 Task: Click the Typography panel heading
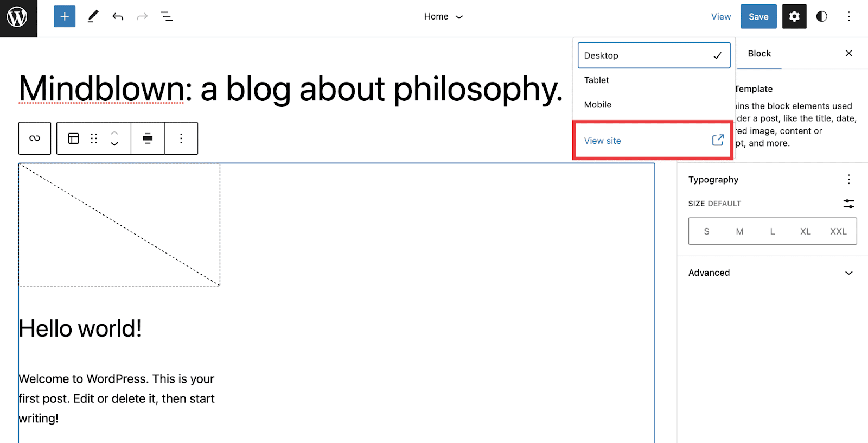[x=713, y=180]
